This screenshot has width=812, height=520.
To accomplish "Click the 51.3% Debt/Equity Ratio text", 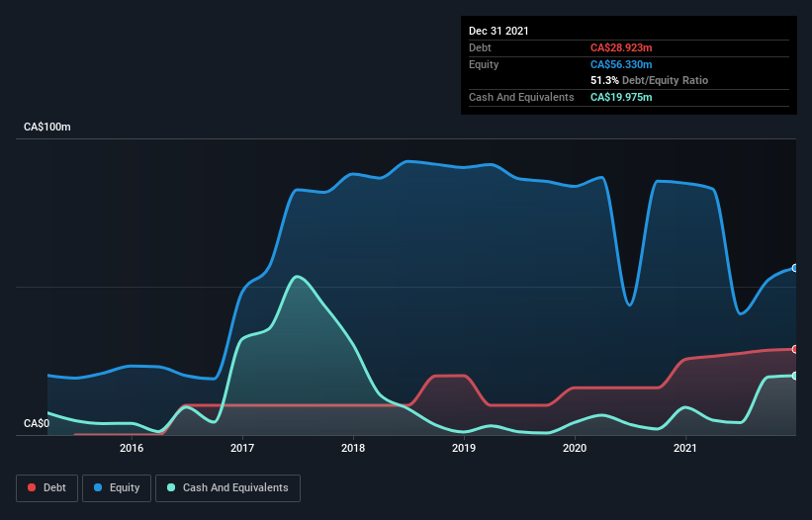I will (649, 80).
